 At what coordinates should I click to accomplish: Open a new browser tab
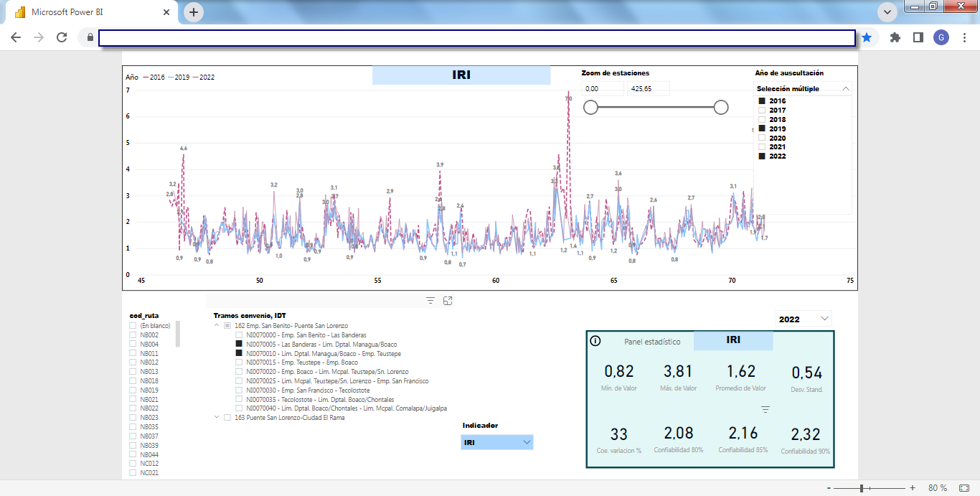click(x=194, y=12)
